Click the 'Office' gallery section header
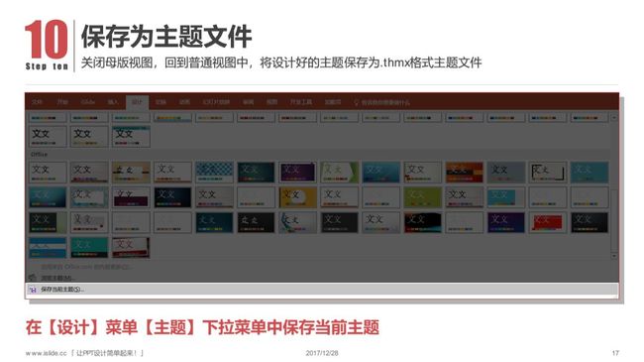644x362 pixels. [x=40, y=155]
